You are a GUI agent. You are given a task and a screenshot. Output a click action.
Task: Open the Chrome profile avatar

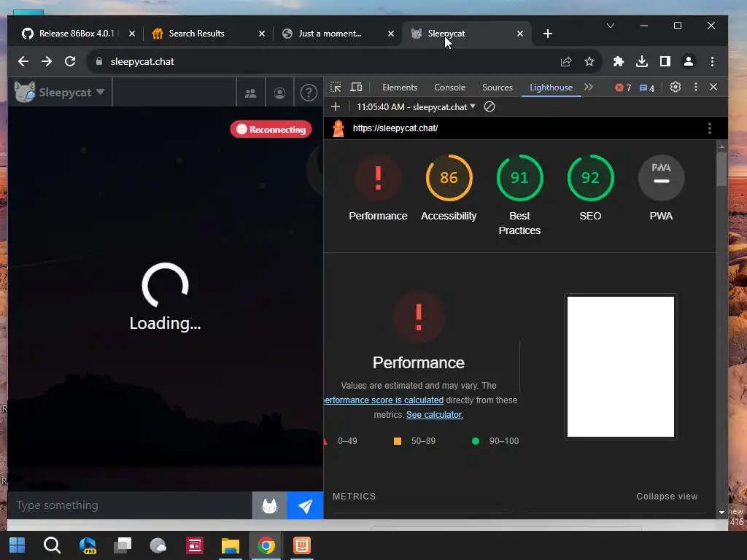pyautogui.click(x=689, y=61)
